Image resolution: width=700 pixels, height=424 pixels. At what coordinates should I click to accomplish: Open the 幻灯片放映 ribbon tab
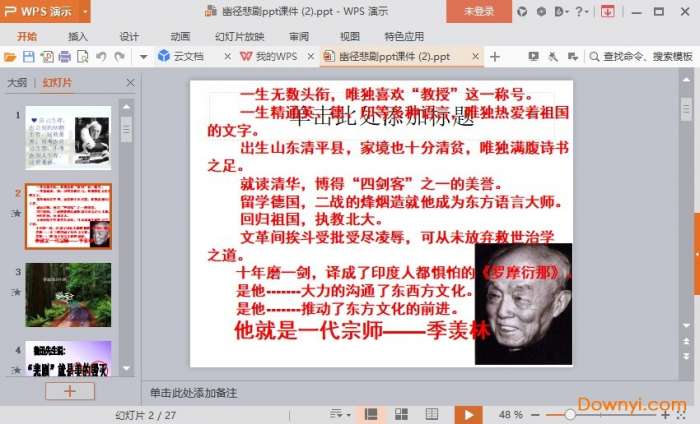(239, 37)
